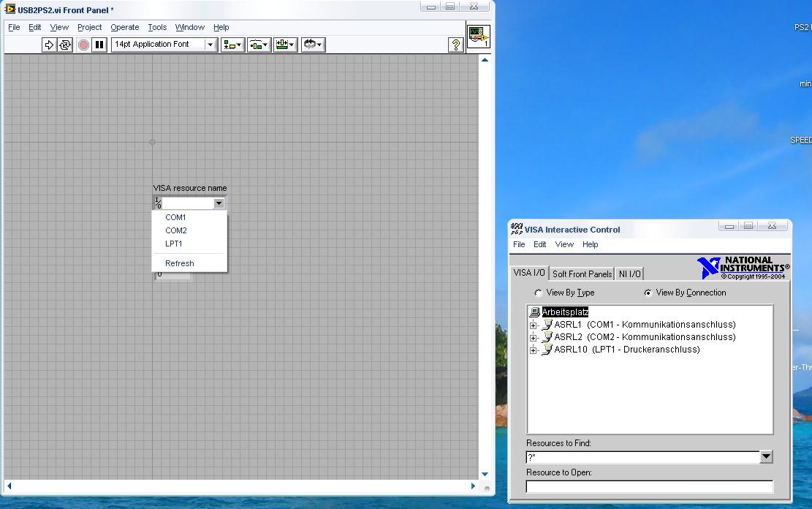
Task: Pause the VI execution
Action: pos(99,45)
